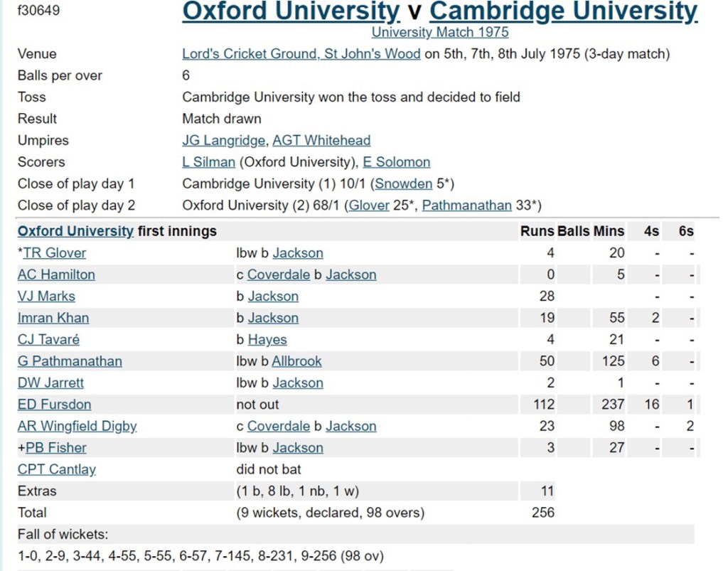Image resolution: width=728 pixels, height=571 pixels.
Task: Open umpire JG Langridge's profile
Action: pyautogui.click(x=224, y=141)
